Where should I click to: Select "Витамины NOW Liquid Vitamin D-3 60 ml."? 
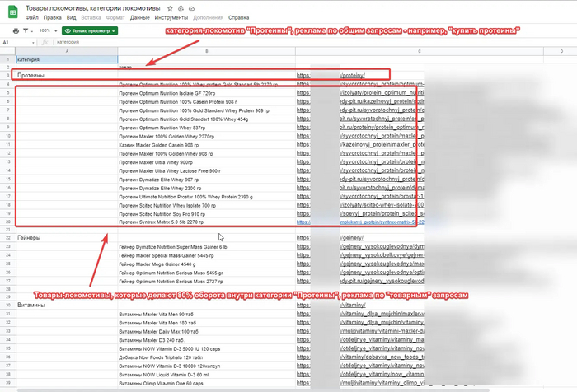(x=206, y=375)
